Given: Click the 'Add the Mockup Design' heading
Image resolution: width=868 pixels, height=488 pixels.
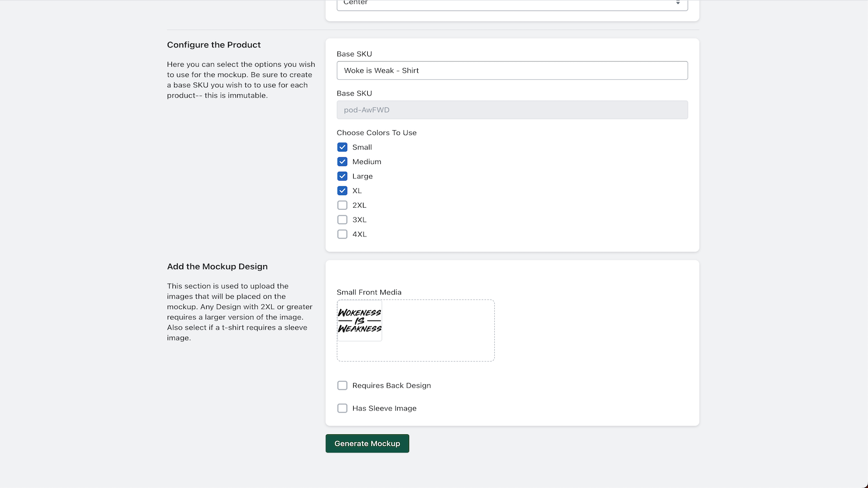Looking at the screenshot, I should coord(218,266).
